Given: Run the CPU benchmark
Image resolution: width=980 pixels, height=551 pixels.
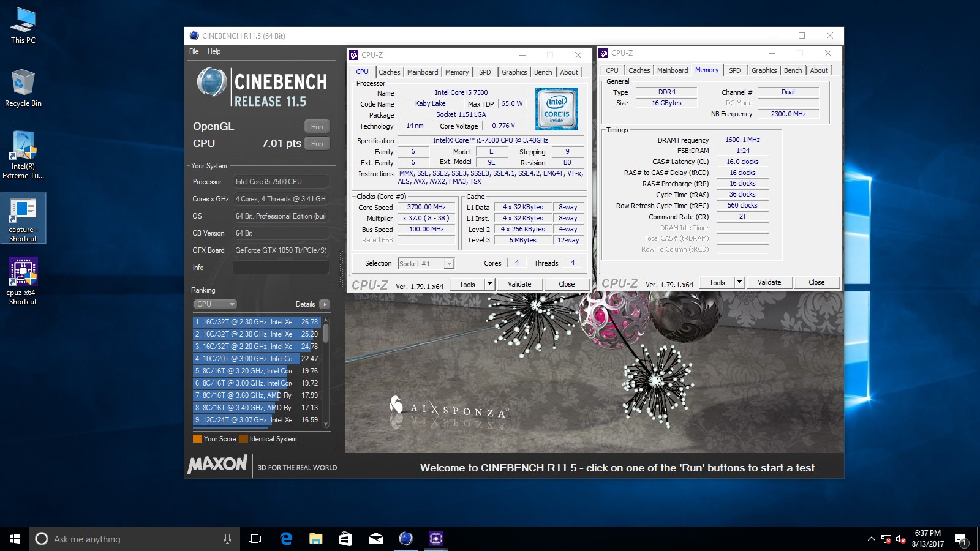Looking at the screenshot, I should [x=317, y=143].
